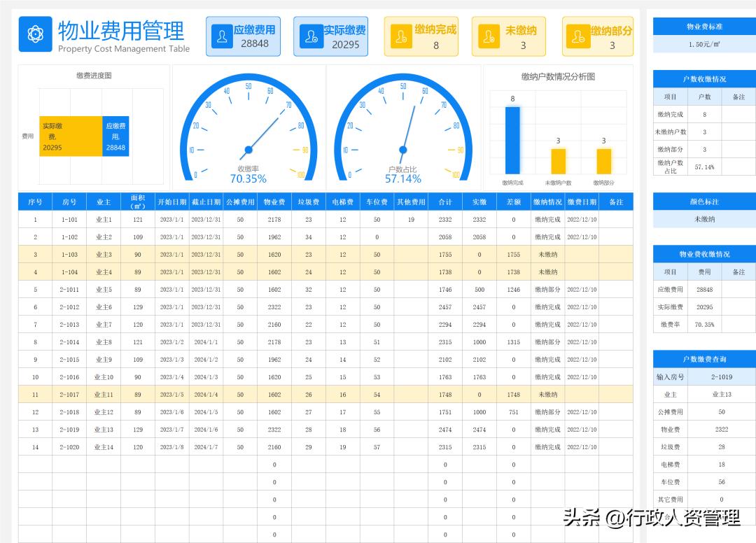Click the person icon on the 应缴费用 card

click(x=221, y=36)
